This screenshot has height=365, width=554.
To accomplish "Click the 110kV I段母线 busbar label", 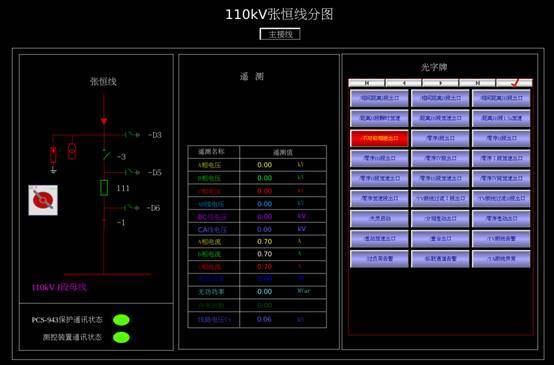I will (x=59, y=287).
